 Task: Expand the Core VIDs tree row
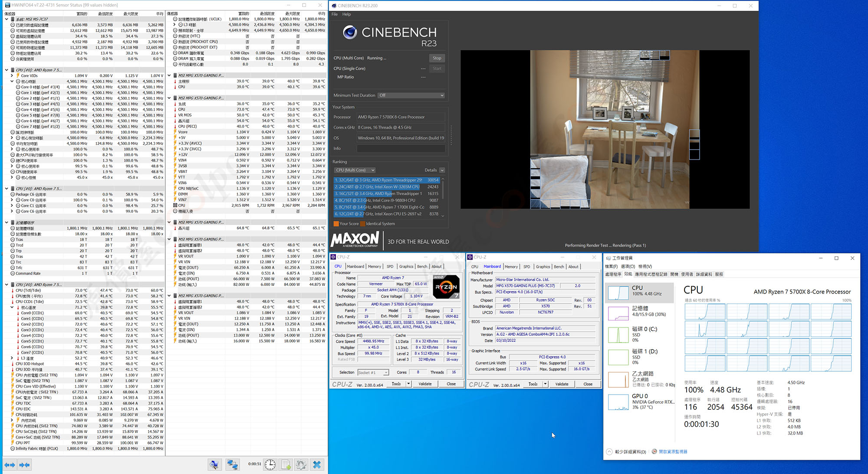pos(12,75)
